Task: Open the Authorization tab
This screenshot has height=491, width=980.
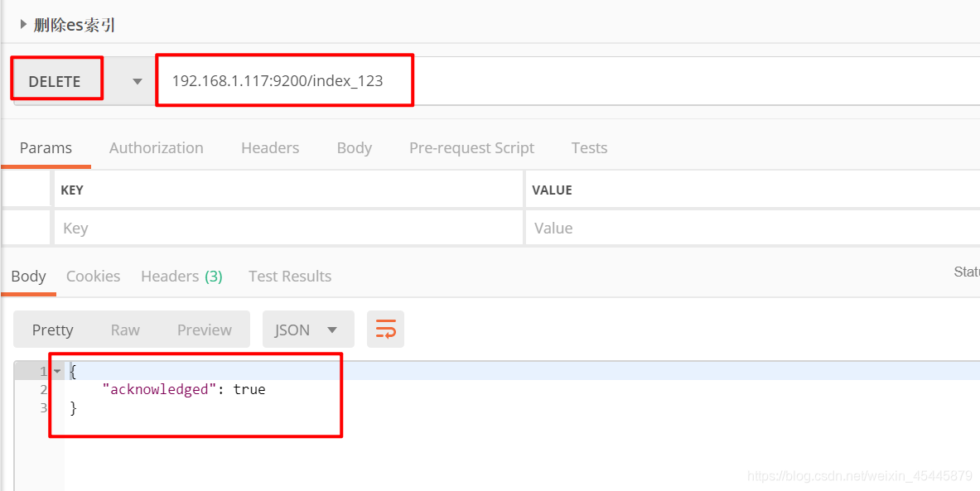Action: (157, 148)
